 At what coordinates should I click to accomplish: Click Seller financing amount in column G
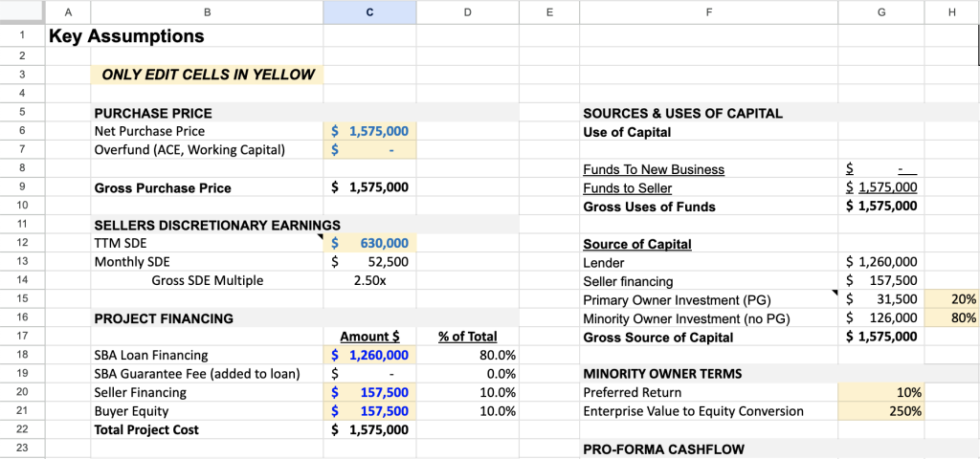[x=881, y=281]
